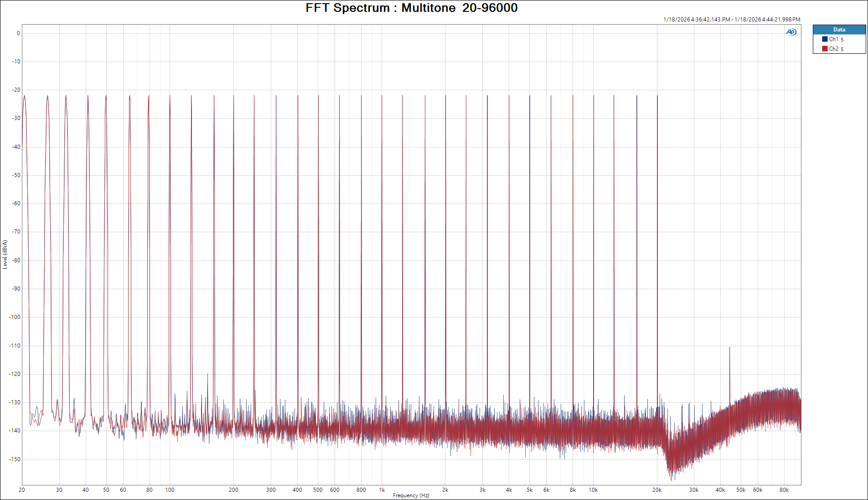Click the -100 tick on level axis
The width and height of the screenshot is (868, 500).
[15, 317]
